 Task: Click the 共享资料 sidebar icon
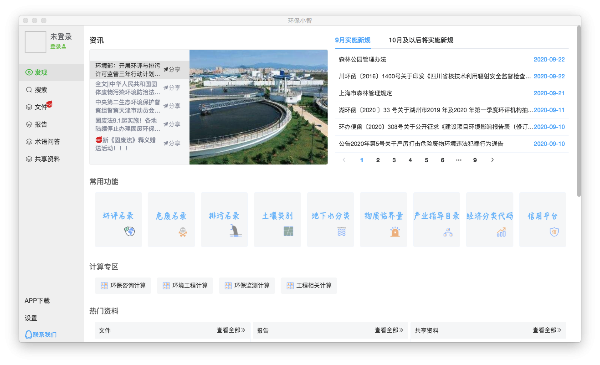coord(29,159)
